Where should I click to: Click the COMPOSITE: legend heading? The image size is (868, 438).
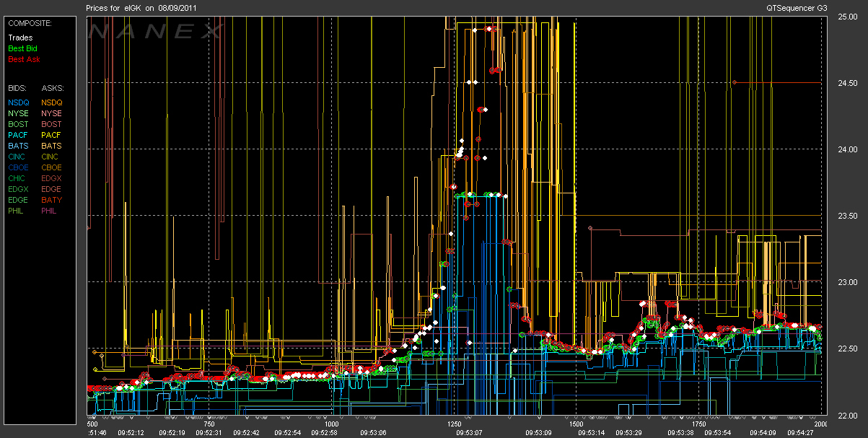[30, 23]
